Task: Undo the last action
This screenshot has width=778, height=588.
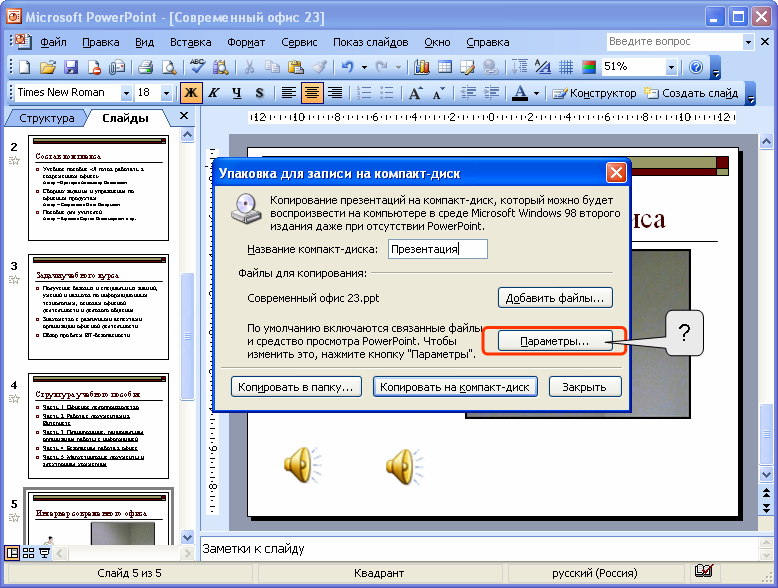Action: click(x=348, y=67)
